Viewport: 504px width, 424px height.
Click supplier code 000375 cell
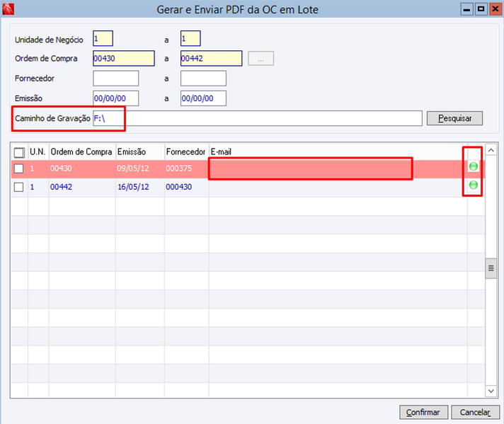point(186,168)
